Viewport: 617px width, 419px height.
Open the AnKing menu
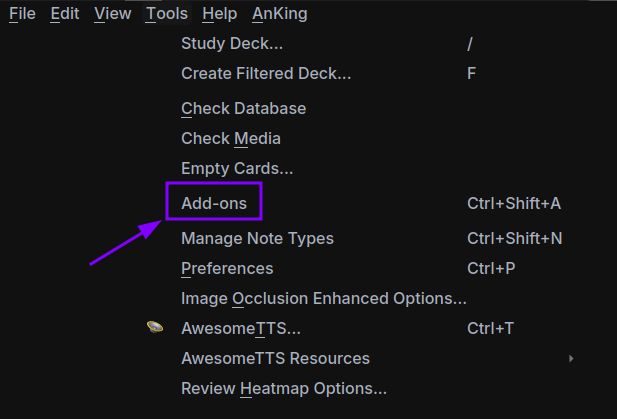(x=280, y=14)
